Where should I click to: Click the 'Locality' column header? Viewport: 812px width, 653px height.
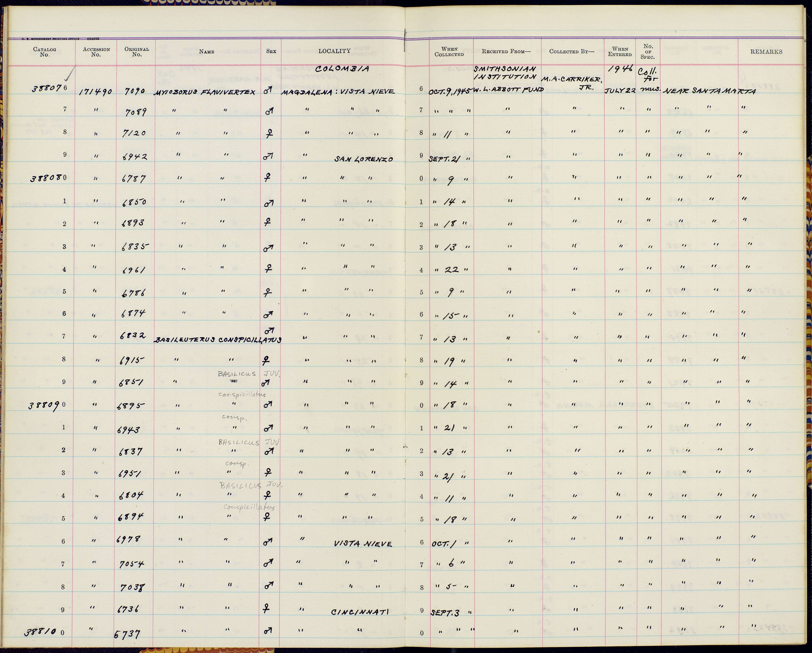tap(334, 51)
